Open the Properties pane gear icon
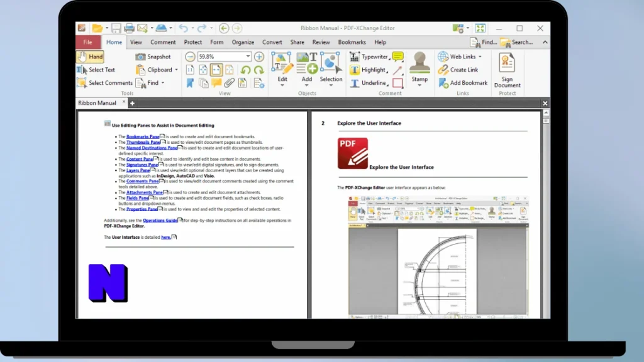This screenshot has height=362, width=644. (x=258, y=83)
